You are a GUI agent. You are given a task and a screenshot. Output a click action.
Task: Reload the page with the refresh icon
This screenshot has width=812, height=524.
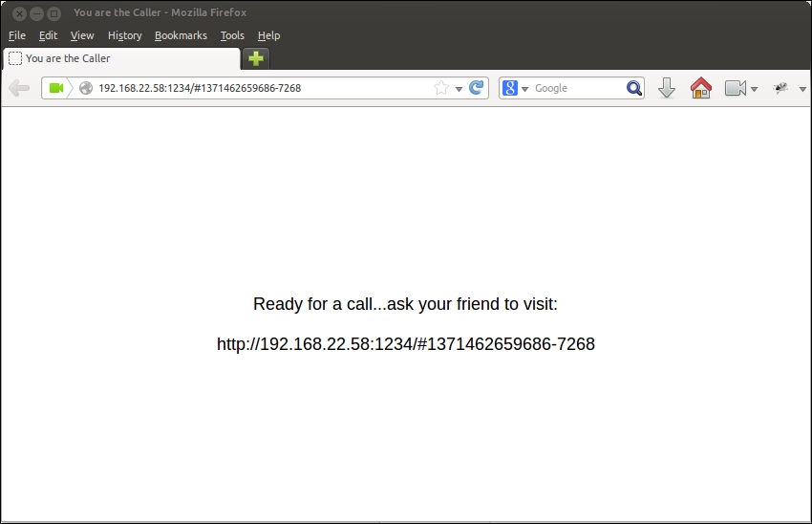click(x=477, y=88)
